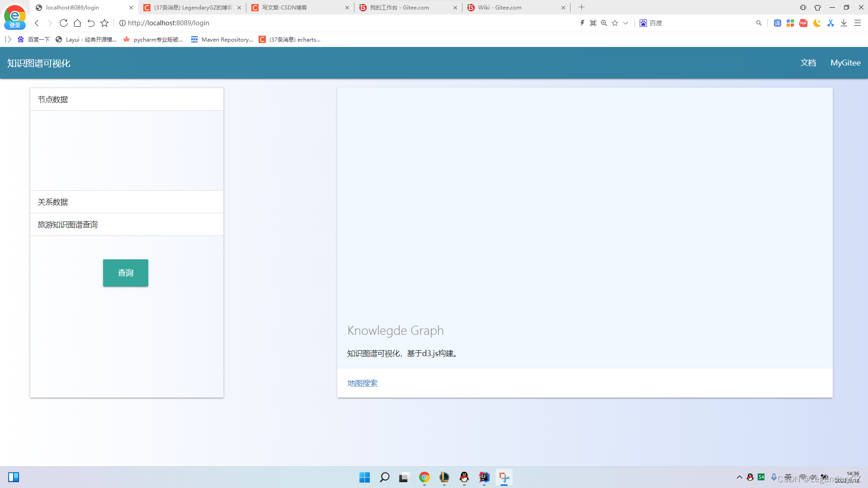Open IntelliJ IDEA on taskbar
Screen dimensions: 868x488
[484, 477]
